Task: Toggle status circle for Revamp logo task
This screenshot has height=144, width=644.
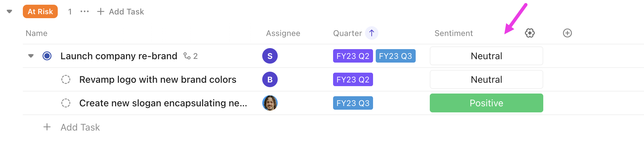Action: tap(66, 79)
